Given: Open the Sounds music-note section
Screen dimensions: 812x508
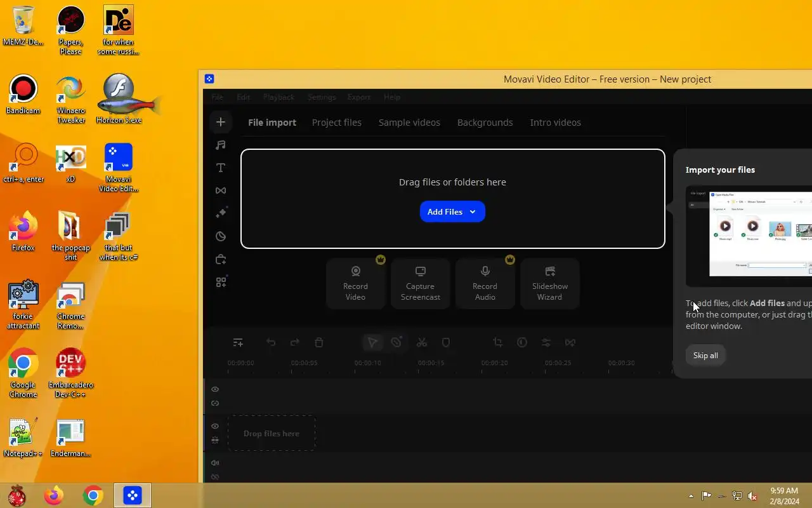Looking at the screenshot, I should pos(221,145).
